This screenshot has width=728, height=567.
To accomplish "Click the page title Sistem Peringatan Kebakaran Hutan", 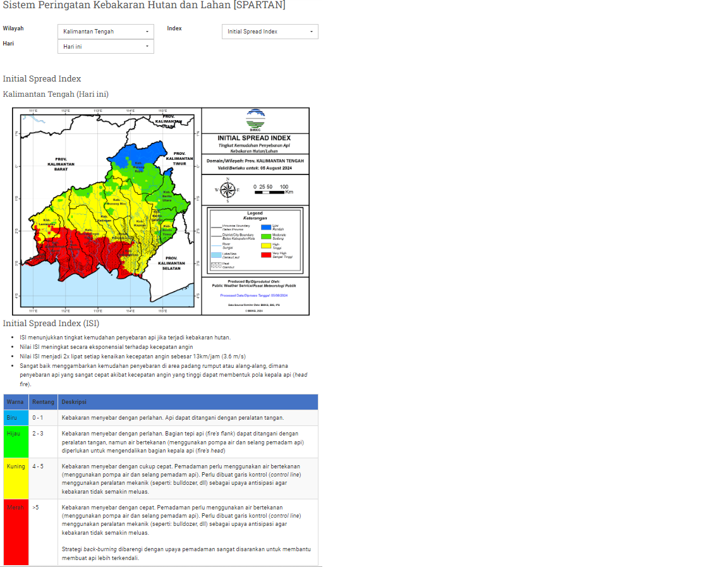I will (x=144, y=5).
